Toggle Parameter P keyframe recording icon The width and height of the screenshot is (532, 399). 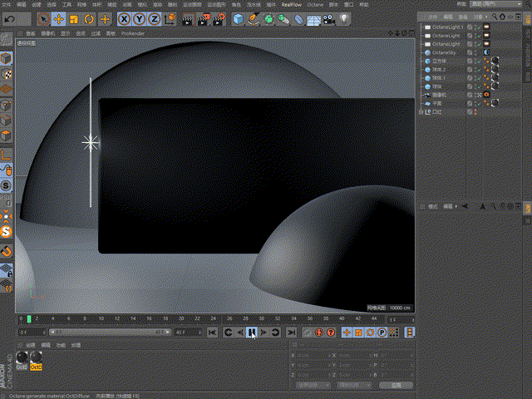click(382, 332)
